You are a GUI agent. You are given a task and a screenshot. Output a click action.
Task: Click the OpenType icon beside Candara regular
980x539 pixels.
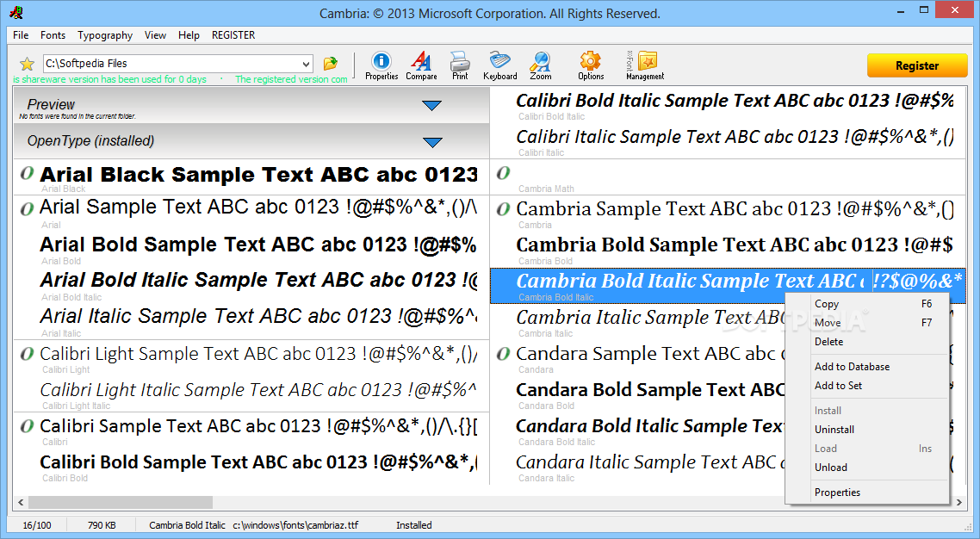point(503,354)
